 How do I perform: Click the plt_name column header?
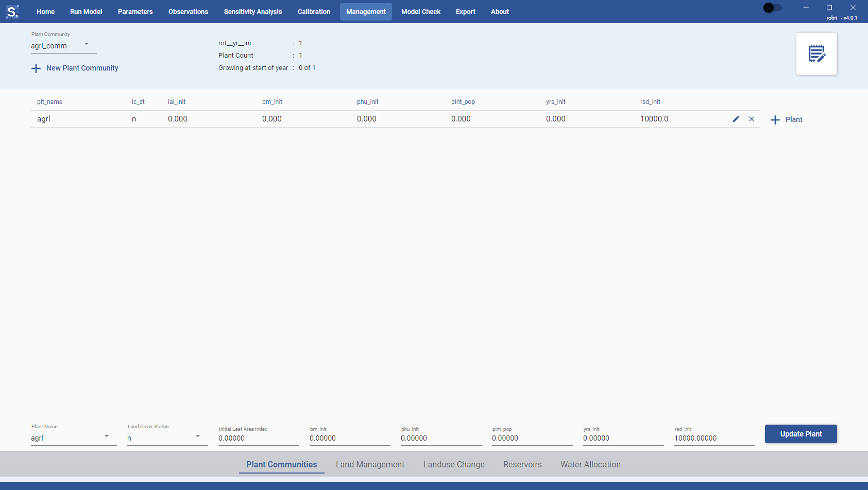point(49,102)
